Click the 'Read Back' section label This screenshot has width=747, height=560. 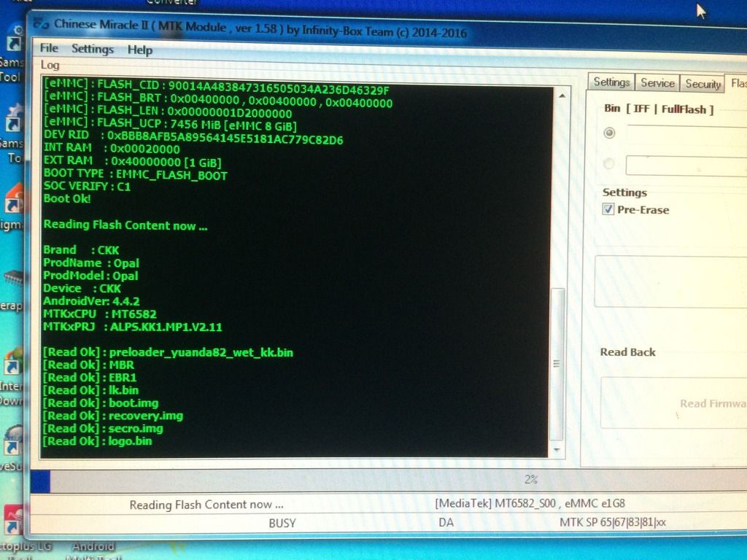[627, 352]
